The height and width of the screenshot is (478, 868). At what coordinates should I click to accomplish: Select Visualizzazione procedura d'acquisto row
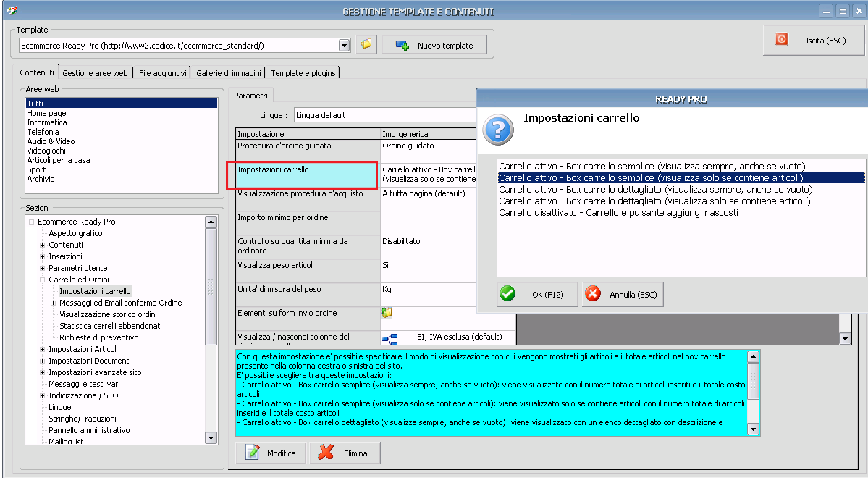tap(356, 199)
